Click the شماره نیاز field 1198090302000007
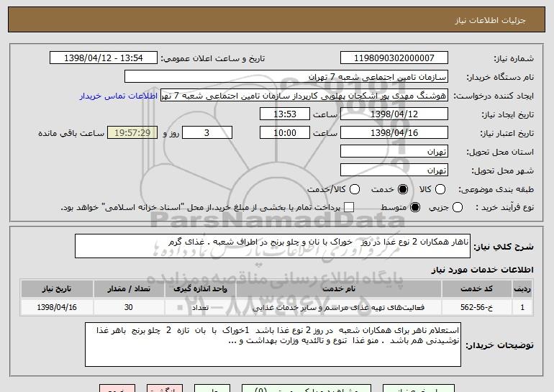Image resolution: width=554 pixels, height=392 pixels. 394,58
